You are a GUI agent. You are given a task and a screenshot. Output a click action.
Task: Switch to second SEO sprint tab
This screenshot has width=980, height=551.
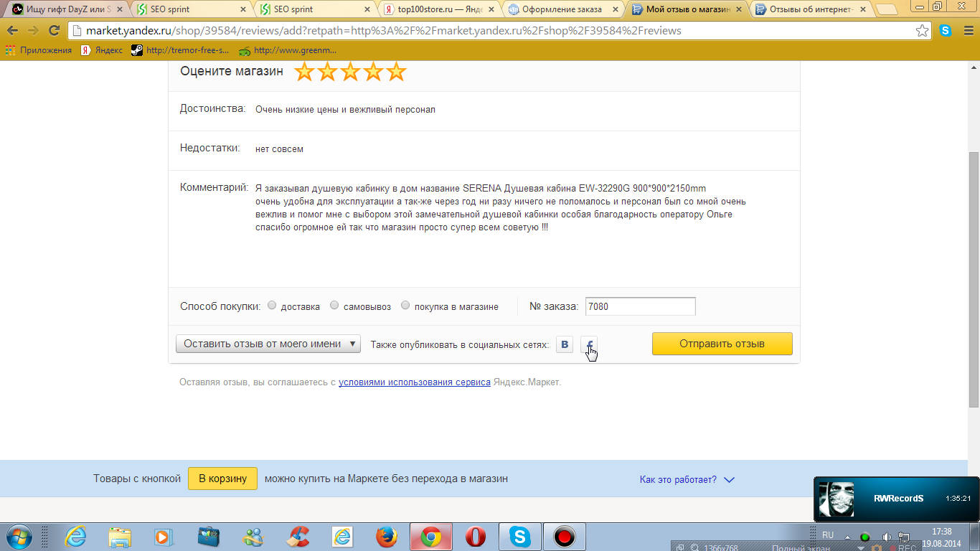[315, 9]
